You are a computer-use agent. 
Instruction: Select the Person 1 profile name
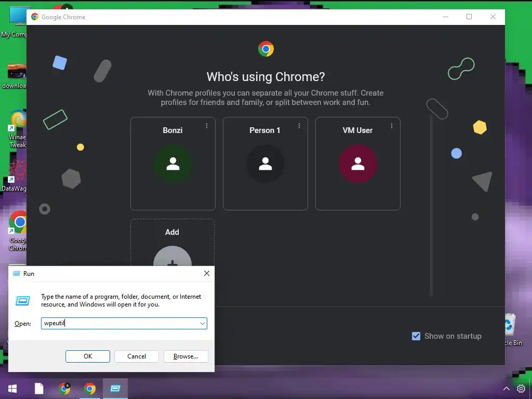click(265, 130)
